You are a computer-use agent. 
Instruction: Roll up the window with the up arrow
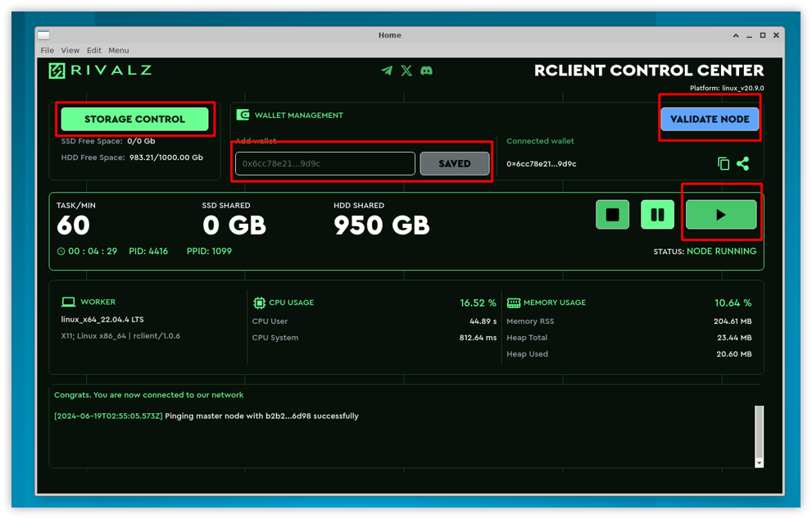click(736, 35)
